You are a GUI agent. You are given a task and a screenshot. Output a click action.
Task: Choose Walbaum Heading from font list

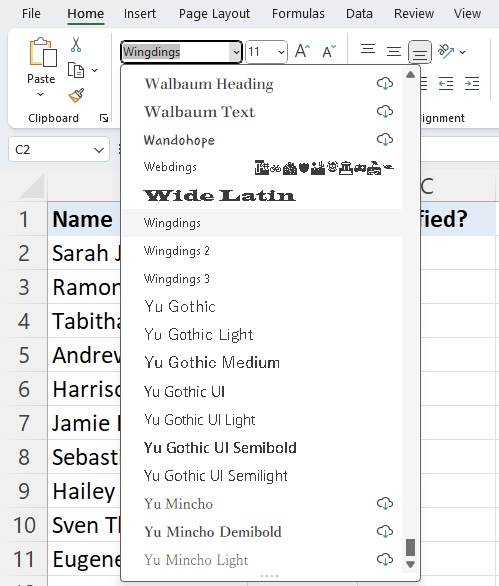click(262, 83)
